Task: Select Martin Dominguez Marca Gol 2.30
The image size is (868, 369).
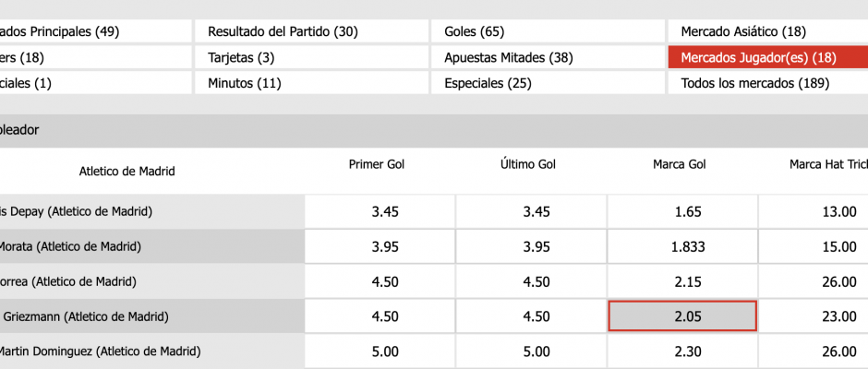Action: click(682, 351)
